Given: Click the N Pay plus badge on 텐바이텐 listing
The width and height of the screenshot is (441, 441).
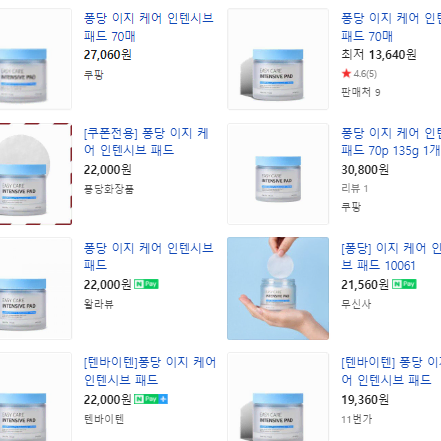Looking at the screenshot, I should (x=151, y=399).
